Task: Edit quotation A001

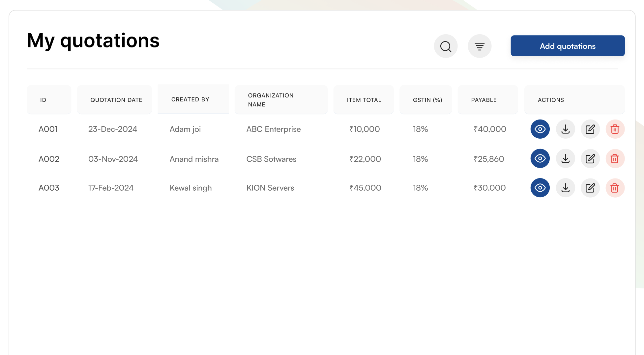Action: [590, 129]
